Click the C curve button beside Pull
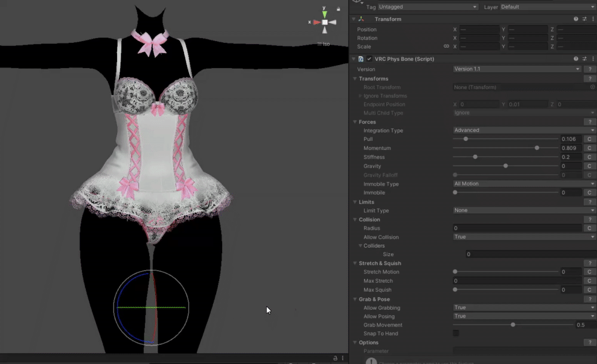 point(589,139)
